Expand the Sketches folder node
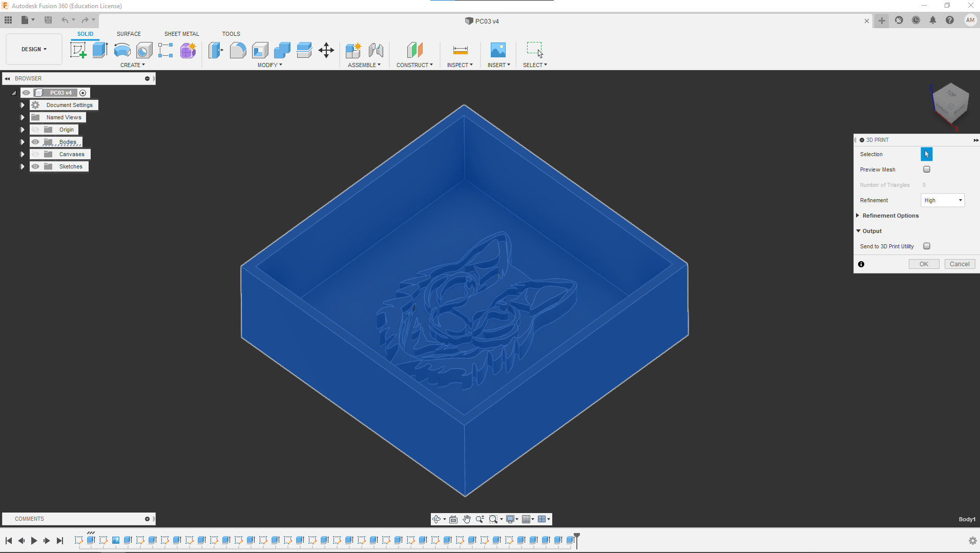Screen dimensions: 980x553 tap(23, 166)
